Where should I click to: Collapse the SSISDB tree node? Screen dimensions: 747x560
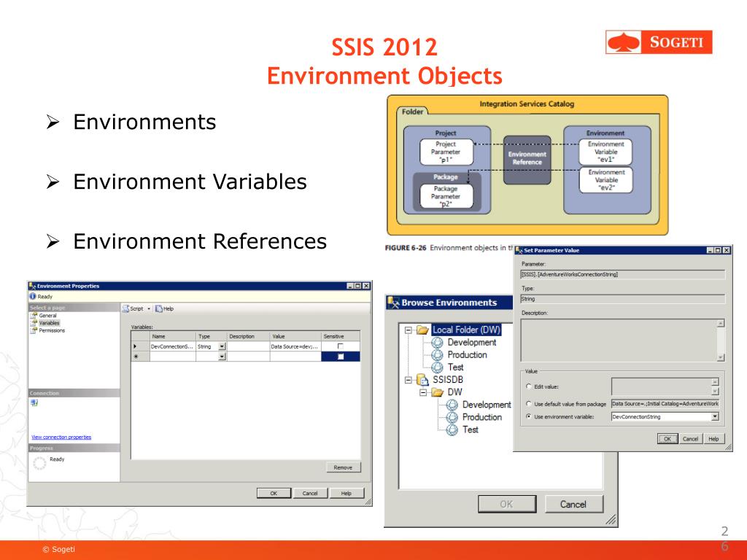point(409,379)
